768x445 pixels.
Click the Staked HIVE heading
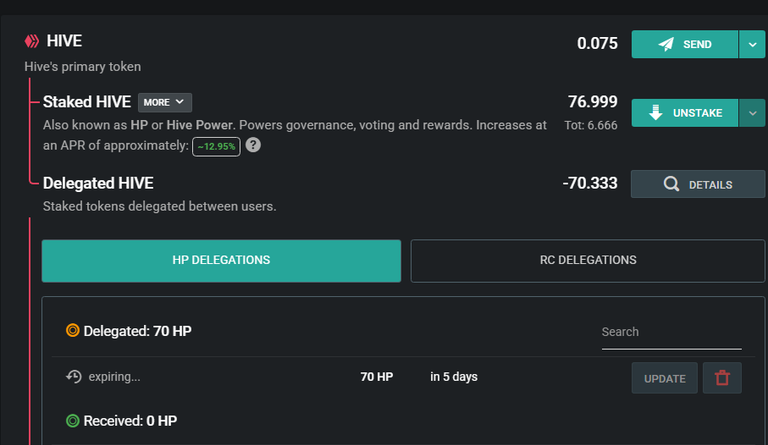point(87,102)
